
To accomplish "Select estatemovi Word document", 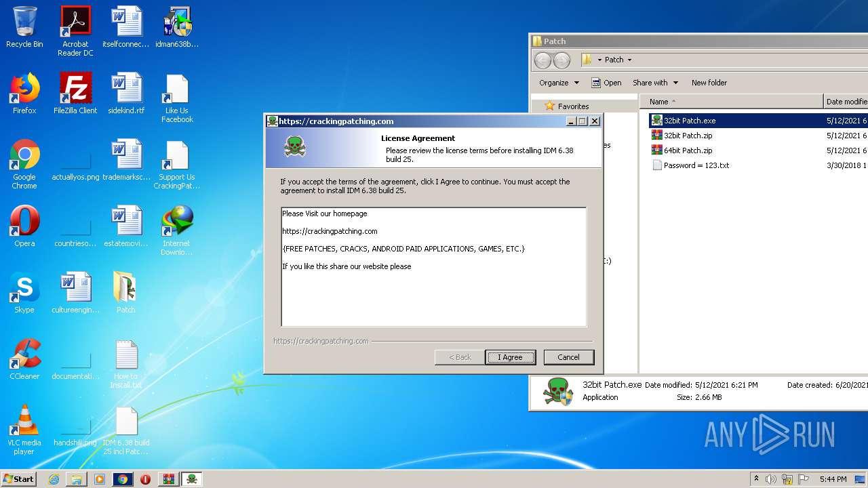I will (x=126, y=226).
